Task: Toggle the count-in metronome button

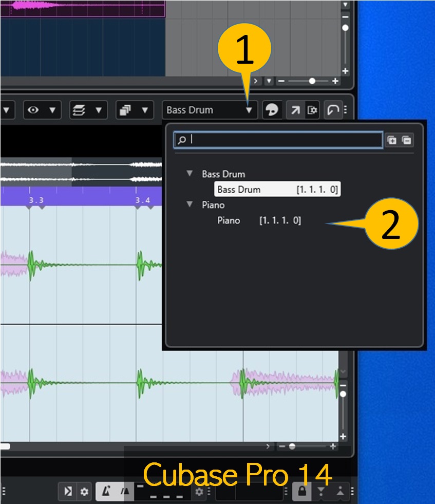Action: point(125,491)
